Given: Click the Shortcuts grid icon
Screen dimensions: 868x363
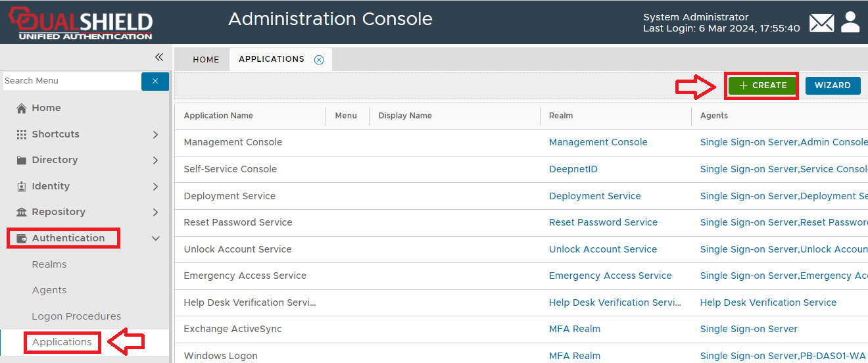Looking at the screenshot, I should pos(22,134).
